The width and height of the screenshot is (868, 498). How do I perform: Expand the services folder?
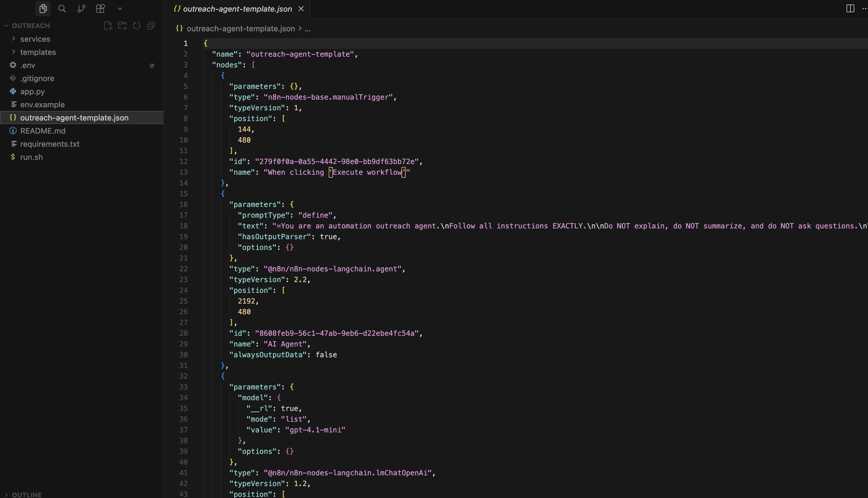(35, 39)
